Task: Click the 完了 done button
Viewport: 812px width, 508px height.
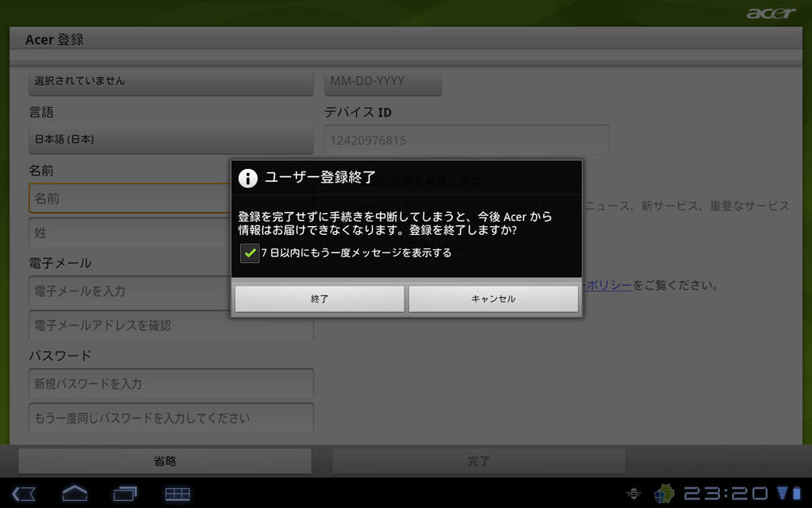Action: click(x=478, y=461)
